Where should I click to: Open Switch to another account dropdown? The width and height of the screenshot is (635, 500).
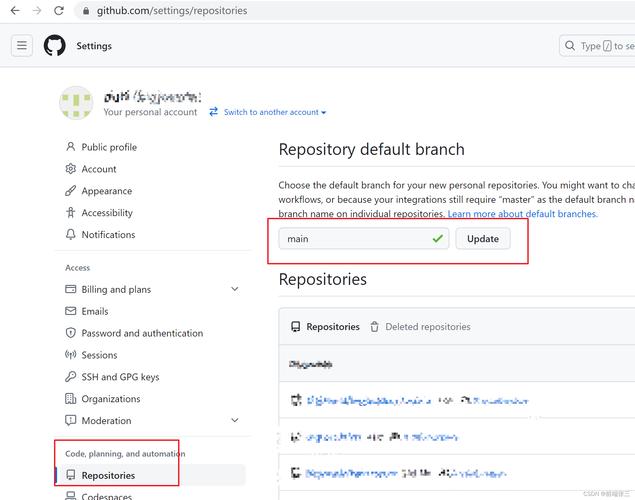268,112
